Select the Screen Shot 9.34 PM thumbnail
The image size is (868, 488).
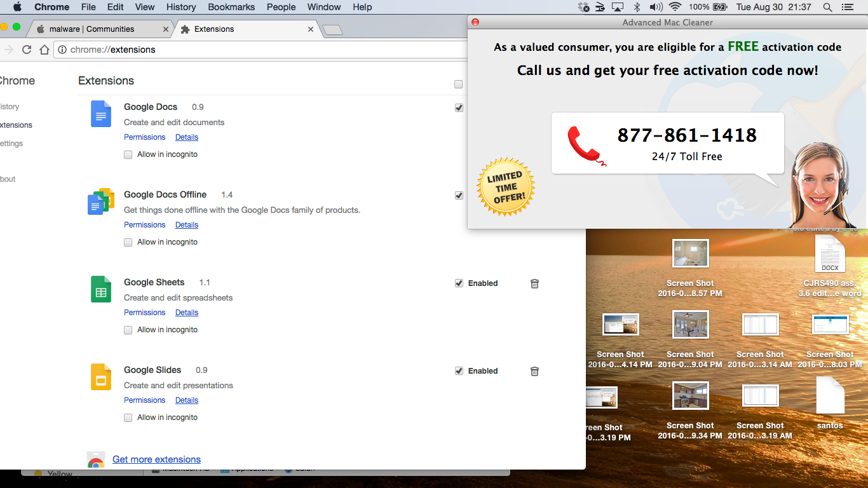(x=691, y=396)
